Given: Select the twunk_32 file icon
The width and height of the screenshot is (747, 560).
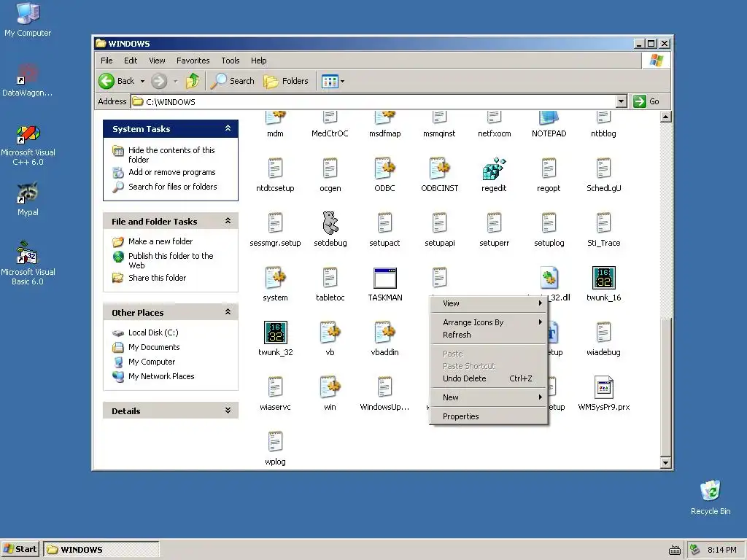Looking at the screenshot, I should 275,332.
